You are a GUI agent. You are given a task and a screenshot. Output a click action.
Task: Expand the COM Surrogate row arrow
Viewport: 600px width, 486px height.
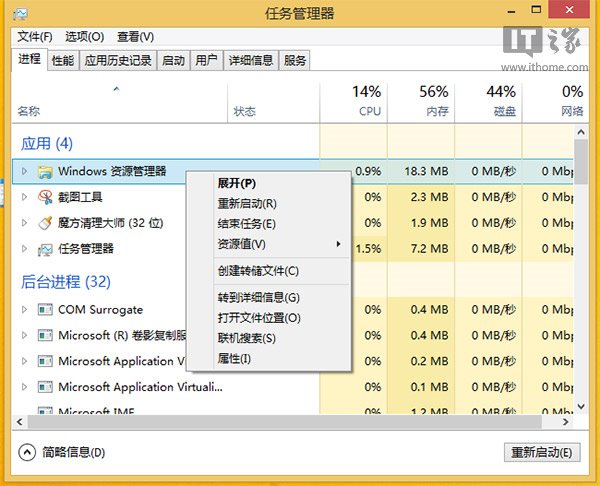point(24,310)
